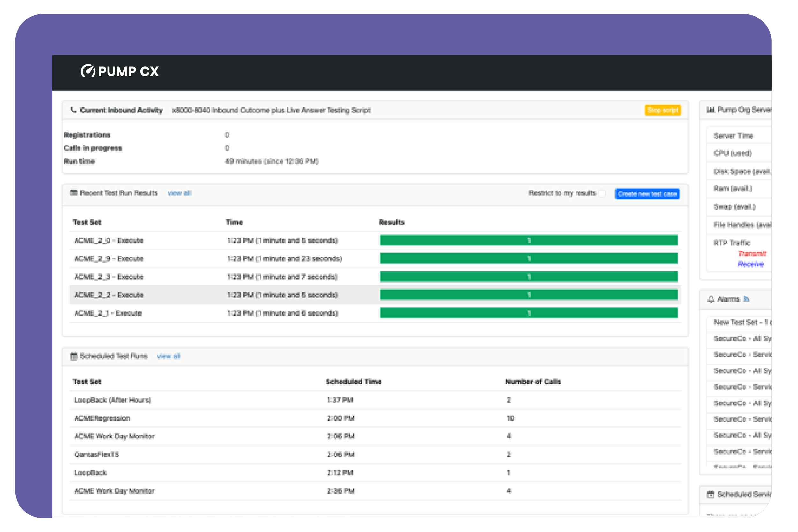The image size is (798, 532).
Task: Open view all link for Scheduled Test Runs
Action: 168,356
